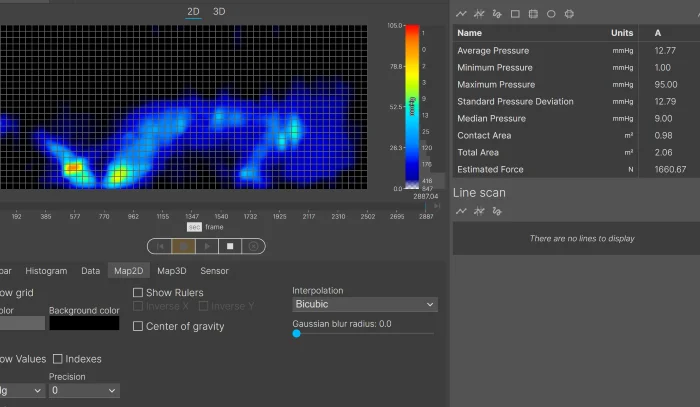Select the grid region tool
The height and width of the screenshot is (407, 700).
click(533, 14)
